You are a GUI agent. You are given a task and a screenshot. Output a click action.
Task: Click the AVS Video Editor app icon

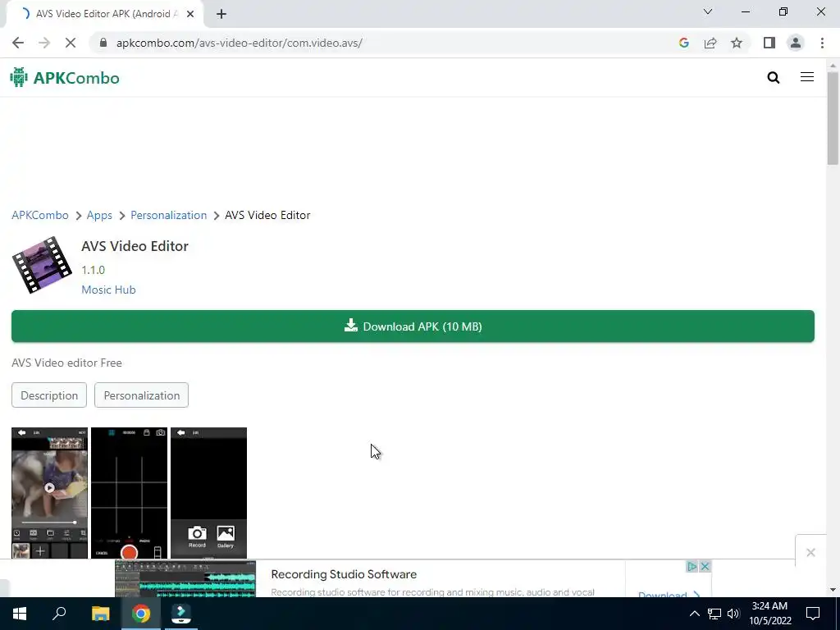[42, 265]
